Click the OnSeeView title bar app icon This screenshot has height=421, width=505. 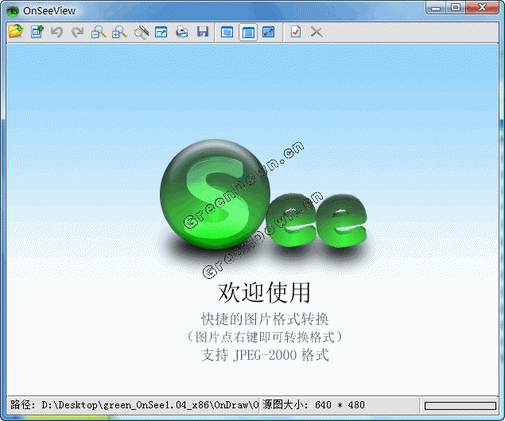pyautogui.click(x=13, y=11)
